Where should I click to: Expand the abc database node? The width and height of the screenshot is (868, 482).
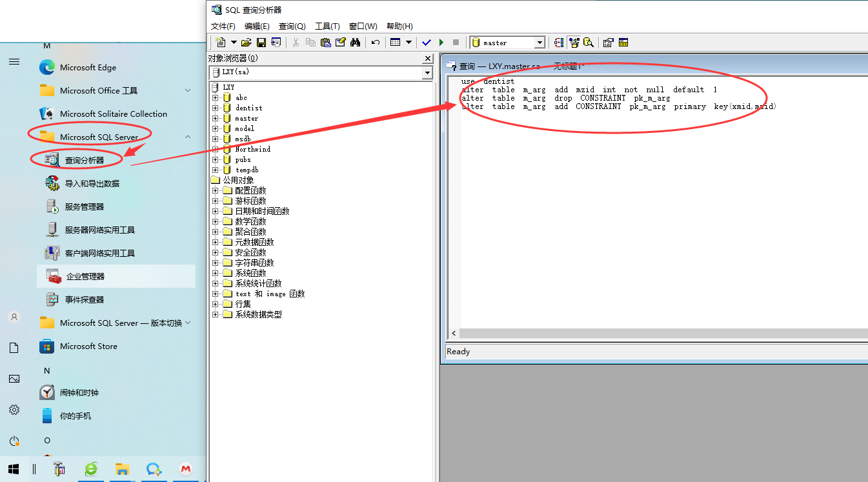216,97
